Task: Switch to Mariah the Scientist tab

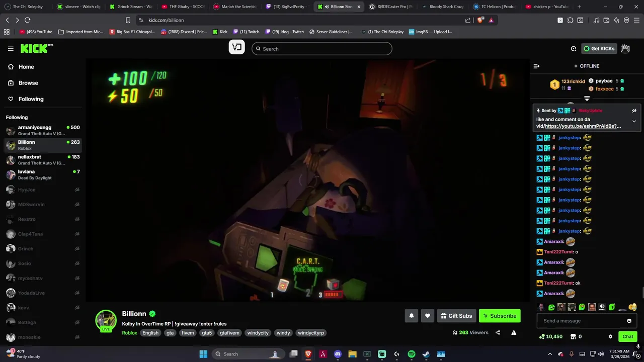Action: click(234, 7)
